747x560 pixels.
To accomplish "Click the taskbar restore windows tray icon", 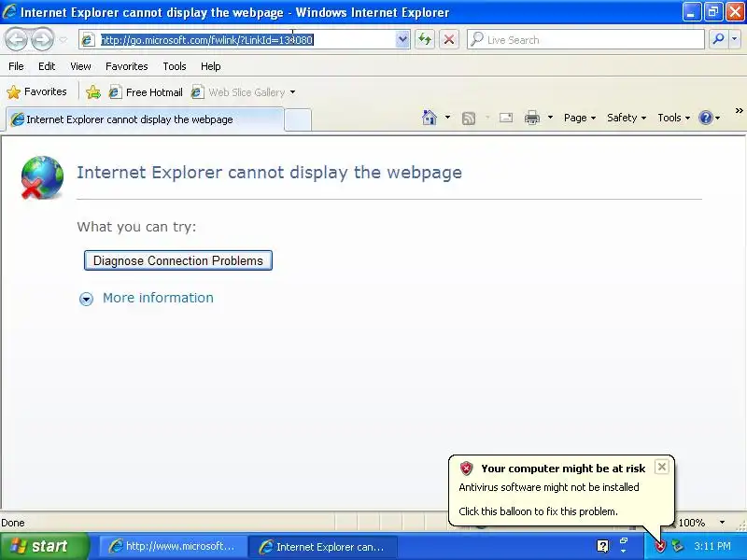I will pyautogui.click(x=624, y=541).
